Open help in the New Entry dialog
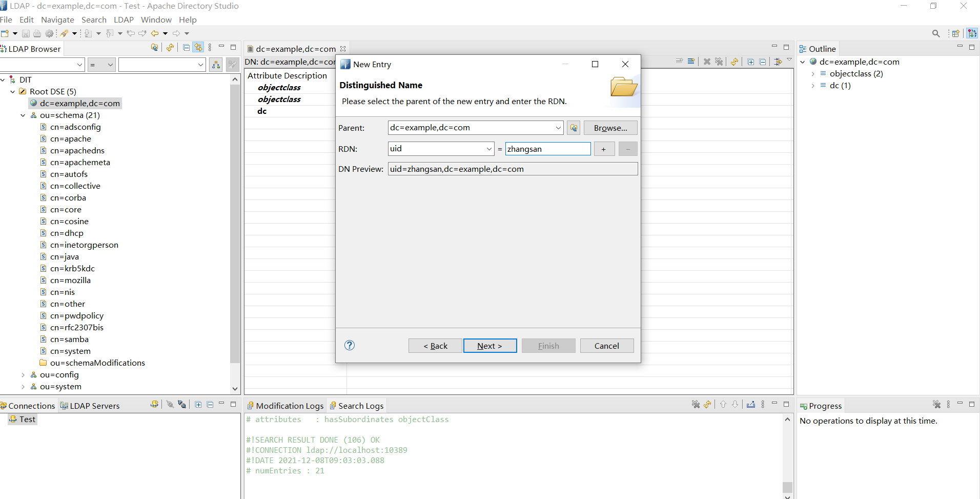Screen dimensions: 980x499 coord(350,345)
